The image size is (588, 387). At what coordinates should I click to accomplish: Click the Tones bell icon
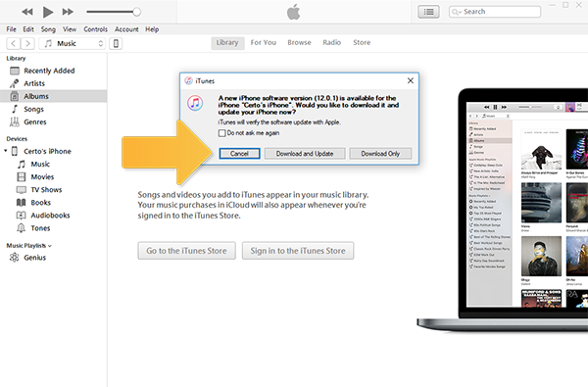tap(22, 228)
